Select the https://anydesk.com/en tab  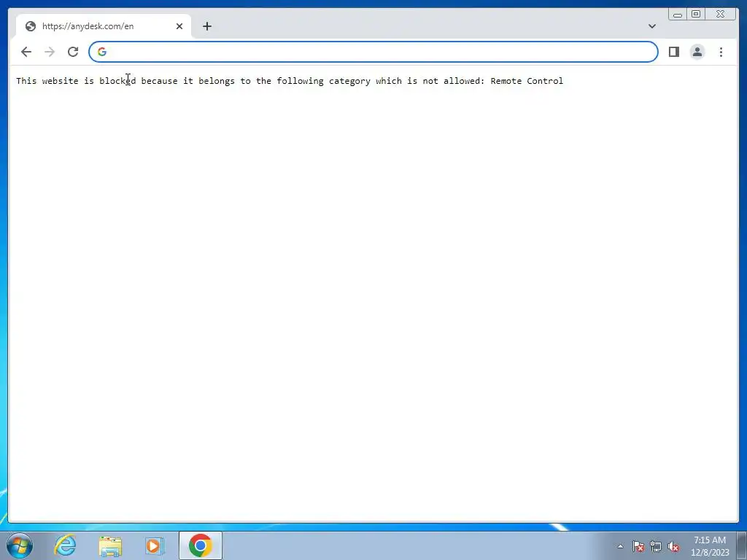[x=104, y=26]
